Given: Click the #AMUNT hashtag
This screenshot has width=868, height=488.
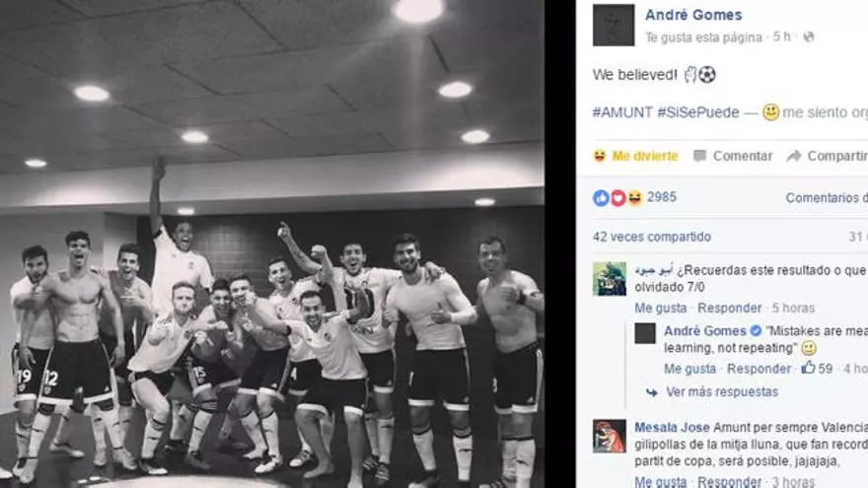Looking at the screenshot, I should (x=622, y=112).
